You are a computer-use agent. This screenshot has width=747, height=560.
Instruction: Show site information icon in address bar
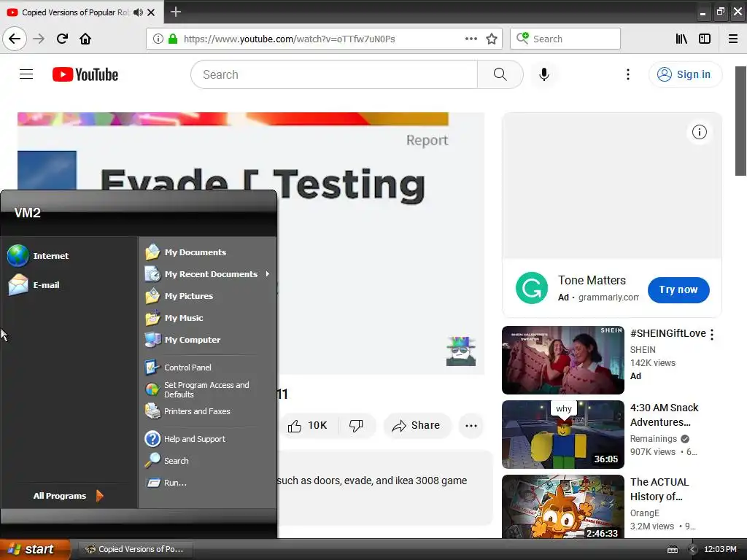click(158, 39)
